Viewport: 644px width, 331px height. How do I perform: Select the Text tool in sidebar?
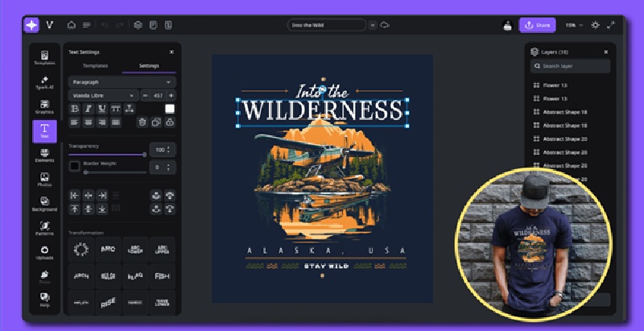[x=44, y=131]
